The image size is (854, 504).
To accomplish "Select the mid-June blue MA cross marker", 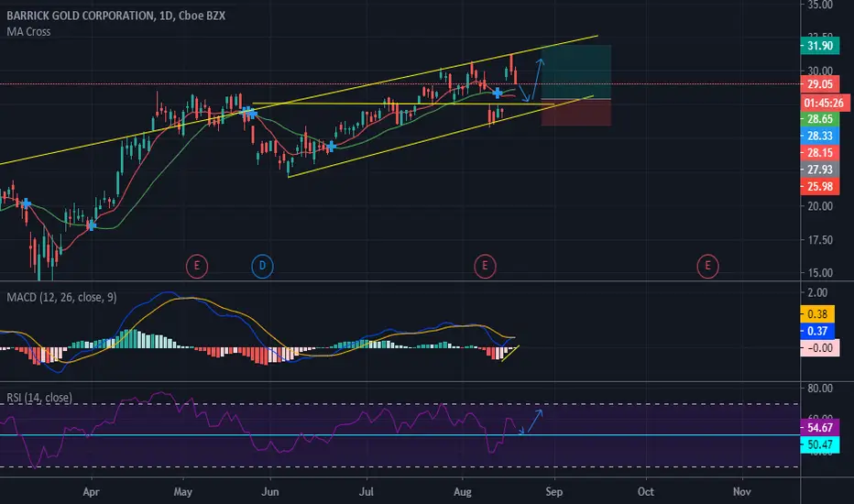I will [x=331, y=146].
